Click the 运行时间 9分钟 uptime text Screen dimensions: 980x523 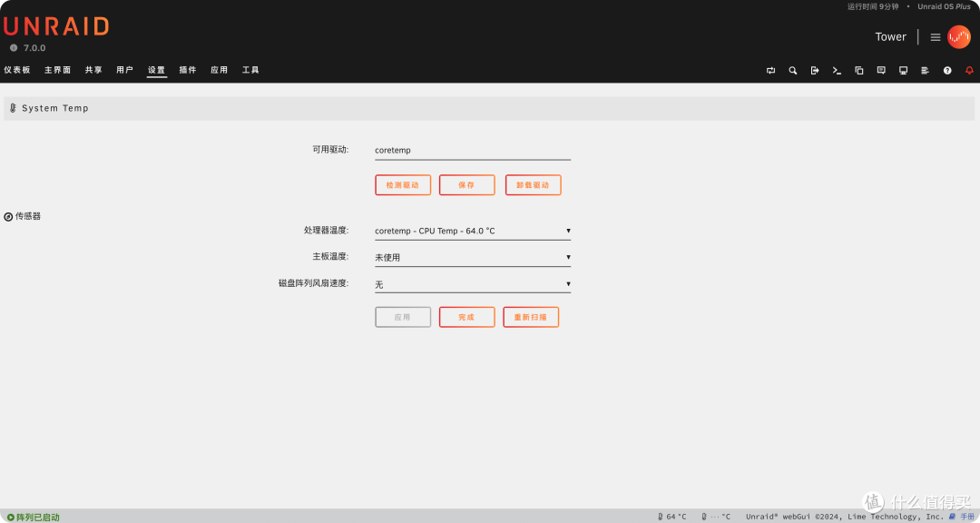pos(873,7)
